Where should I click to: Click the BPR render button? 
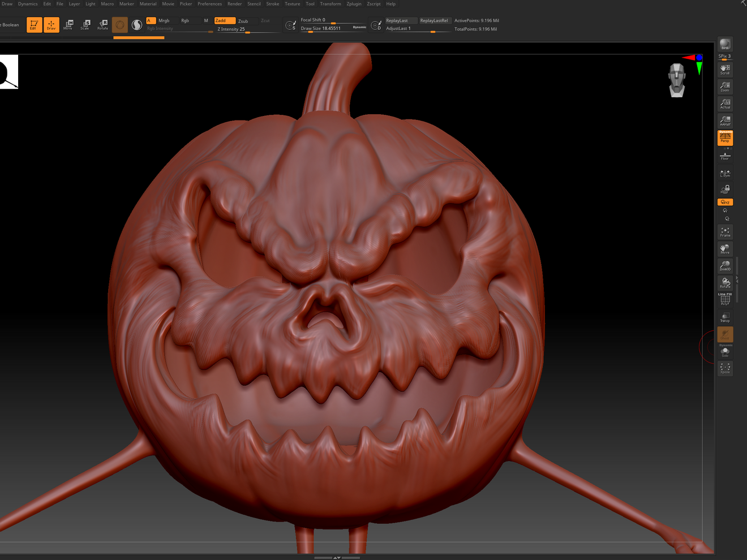tap(725, 44)
